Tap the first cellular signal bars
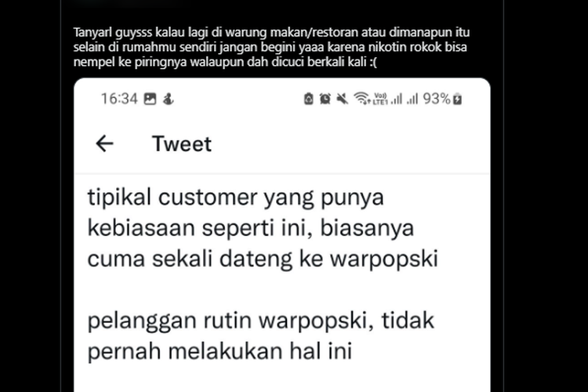The height and width of the screenshot is (392, 588). click(397, 100)
